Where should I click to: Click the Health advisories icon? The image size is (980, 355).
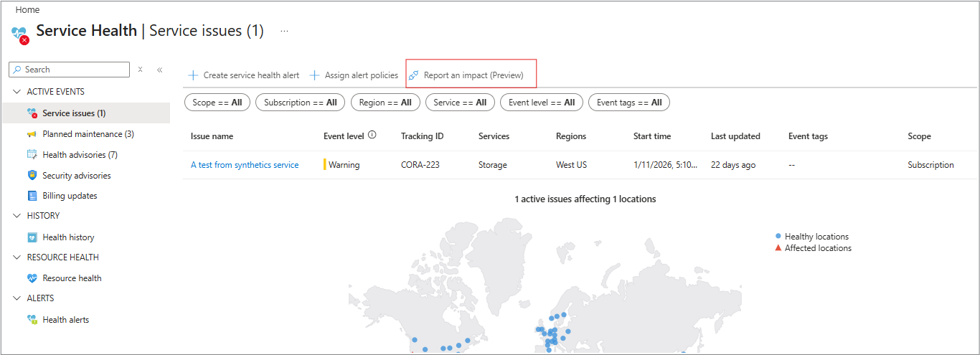pyautogui.click(x=32, y=155)
